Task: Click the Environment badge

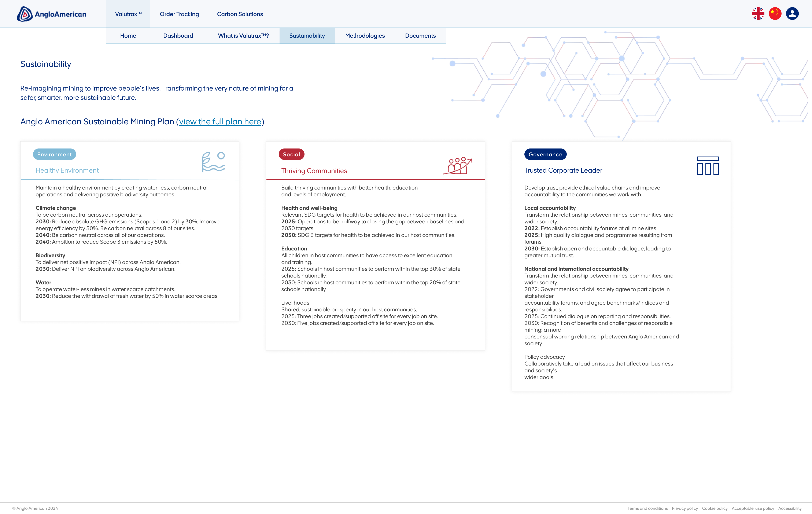Action: tap(54, 154)
